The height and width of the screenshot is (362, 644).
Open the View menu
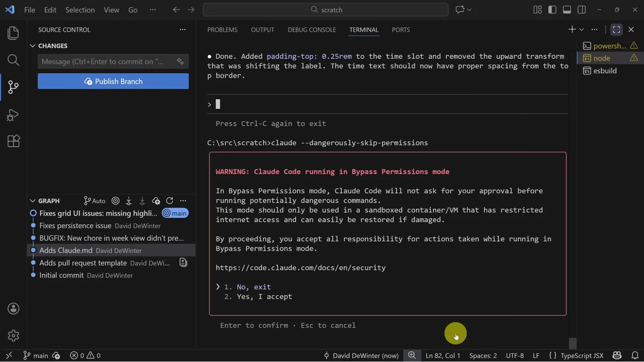(x=111, y=10)
